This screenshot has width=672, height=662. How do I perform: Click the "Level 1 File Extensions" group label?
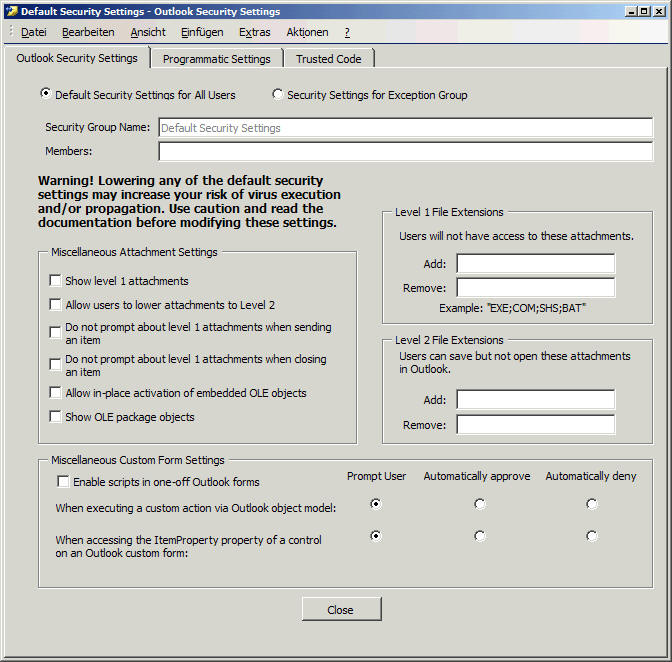[x=449, y=212]
